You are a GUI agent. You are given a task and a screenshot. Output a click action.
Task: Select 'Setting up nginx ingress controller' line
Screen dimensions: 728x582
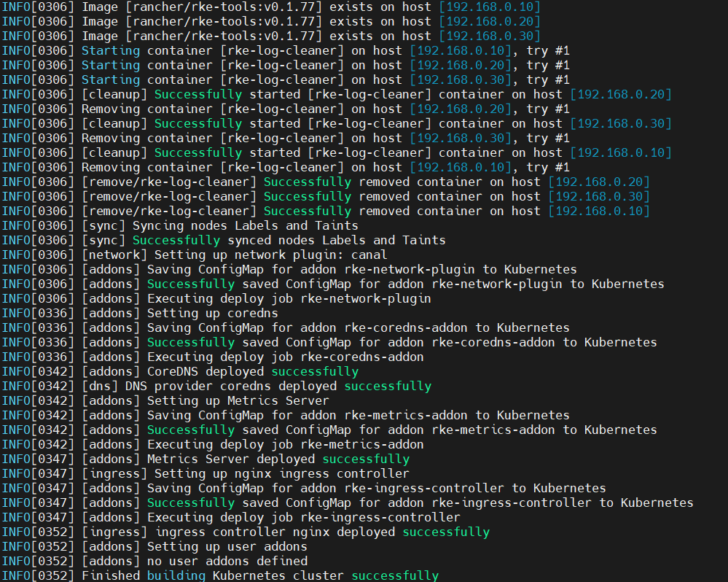(x=206, y=473)
